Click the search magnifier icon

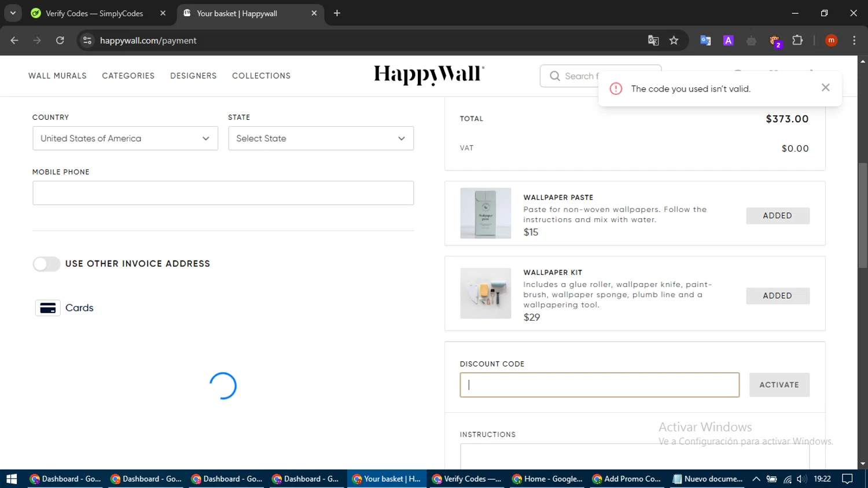(x=555, y=76)
